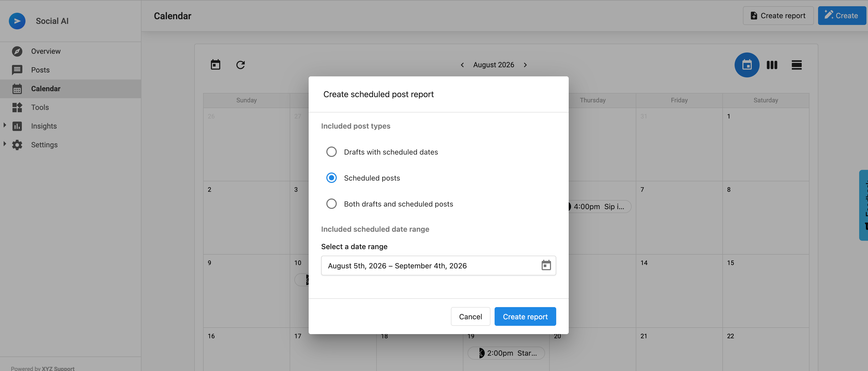868x371 pixels.
Task: Select day 22 on calendar
Action: (x=766, y=349)
